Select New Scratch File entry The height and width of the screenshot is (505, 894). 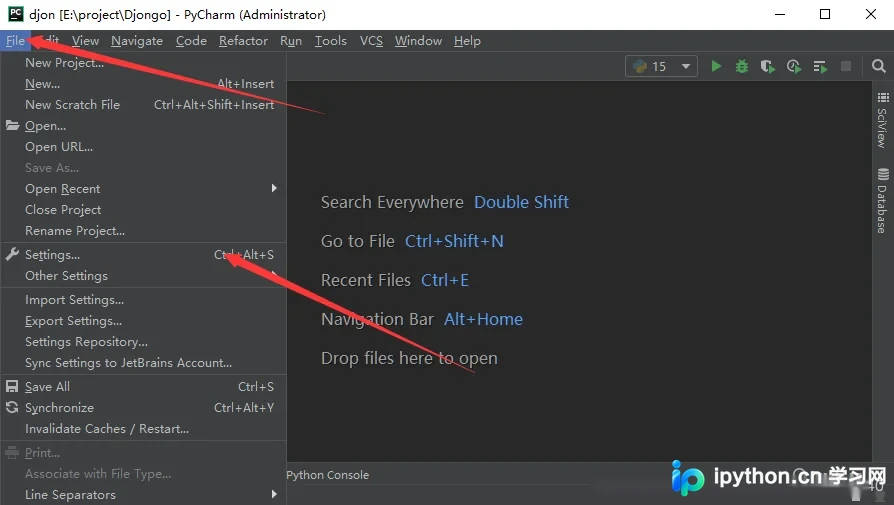pyautogui.click(x=144, y=105)
